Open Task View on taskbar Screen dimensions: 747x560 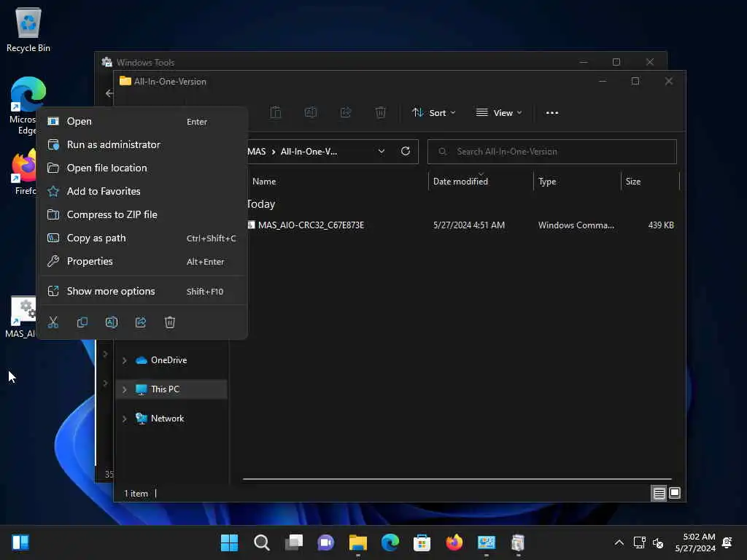(293, 542)
